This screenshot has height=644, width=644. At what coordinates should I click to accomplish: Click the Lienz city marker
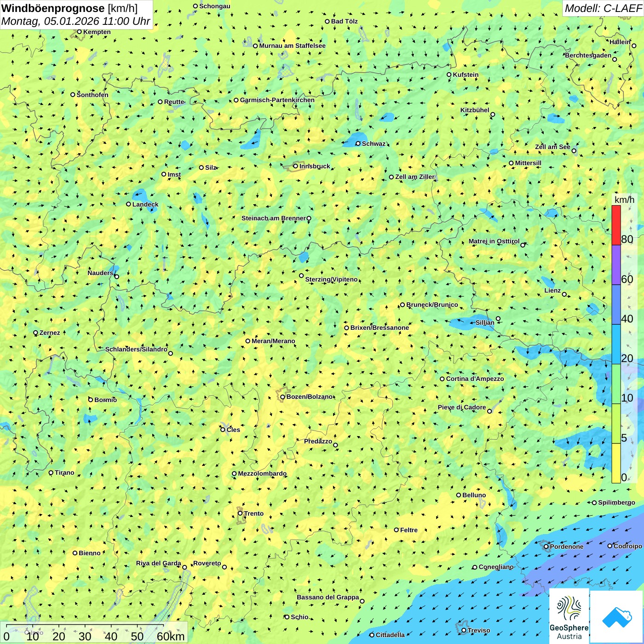tap(564, 294)
